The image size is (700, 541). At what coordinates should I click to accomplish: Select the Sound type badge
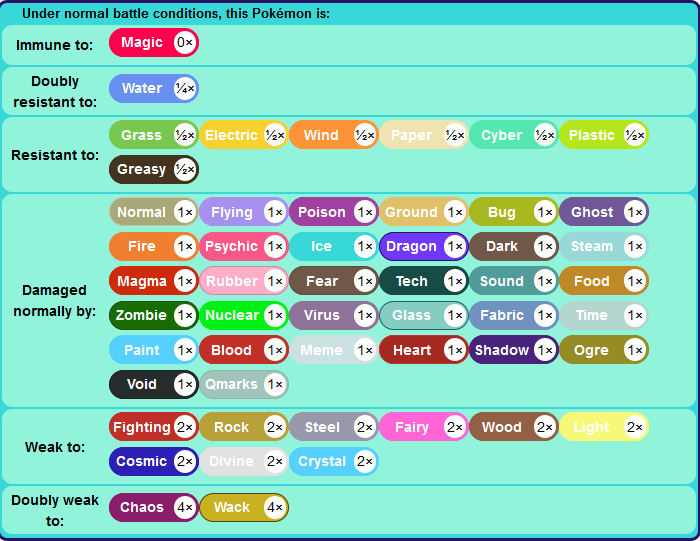point(514,281)
